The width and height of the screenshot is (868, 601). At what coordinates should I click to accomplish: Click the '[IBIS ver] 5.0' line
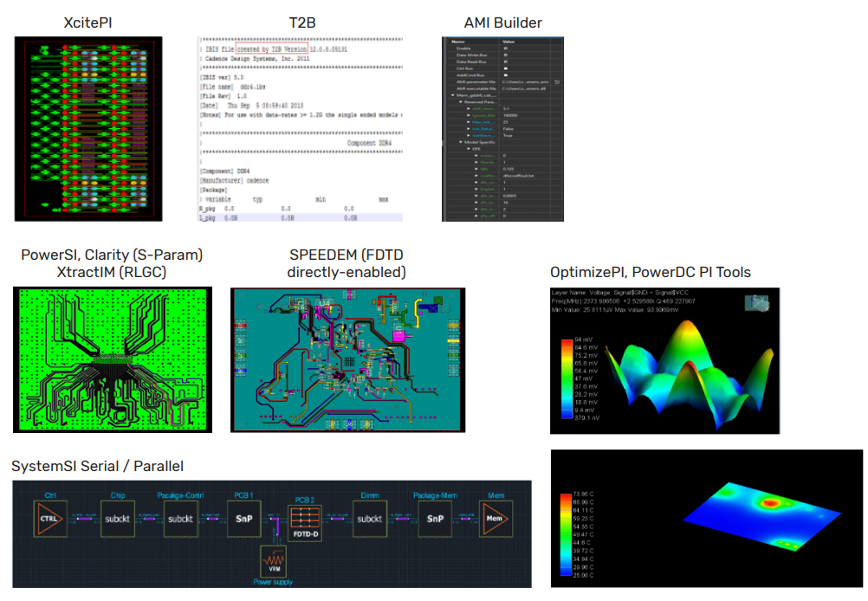pos(222,77)
